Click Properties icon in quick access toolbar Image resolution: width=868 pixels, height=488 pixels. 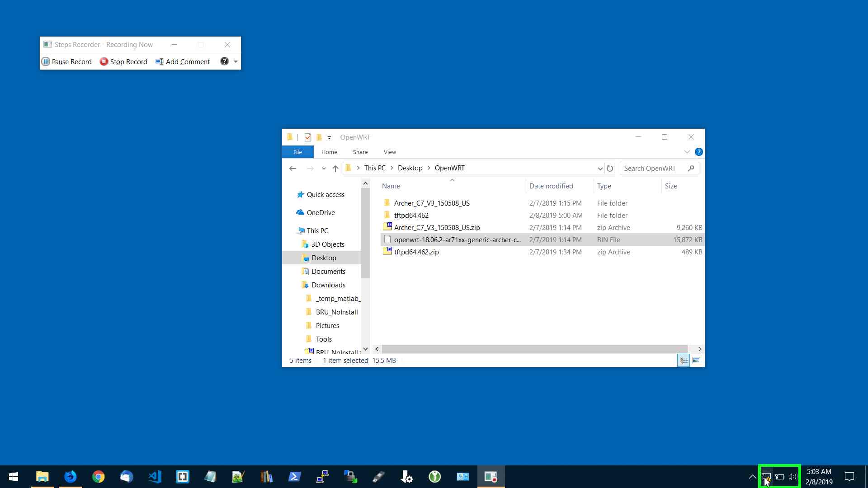[x=308, y=137]
